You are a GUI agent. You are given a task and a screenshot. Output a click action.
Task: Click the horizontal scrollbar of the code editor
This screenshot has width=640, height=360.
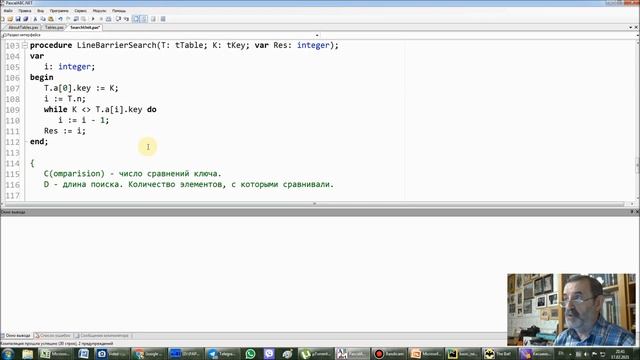314,204
